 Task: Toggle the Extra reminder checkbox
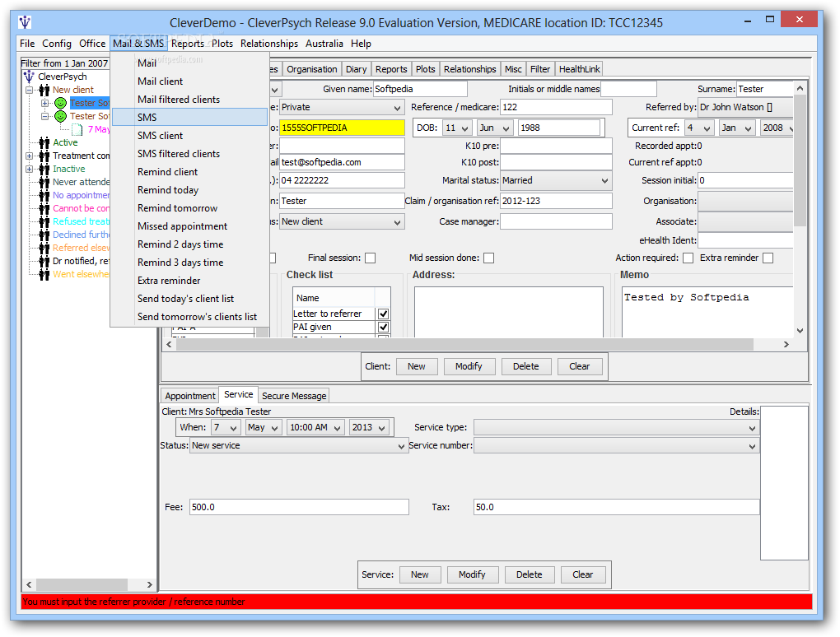pos(768,258)
